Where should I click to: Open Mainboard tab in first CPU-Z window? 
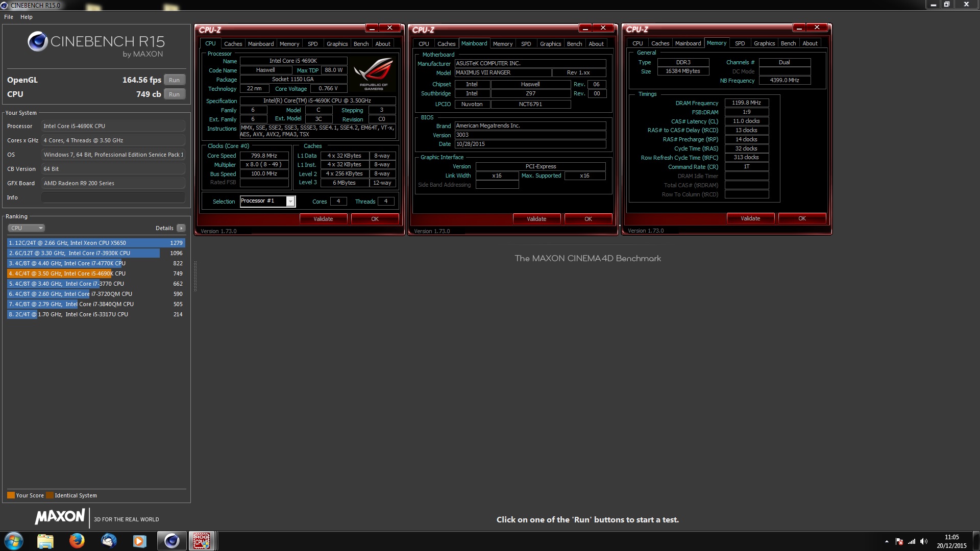click(261, 44)
